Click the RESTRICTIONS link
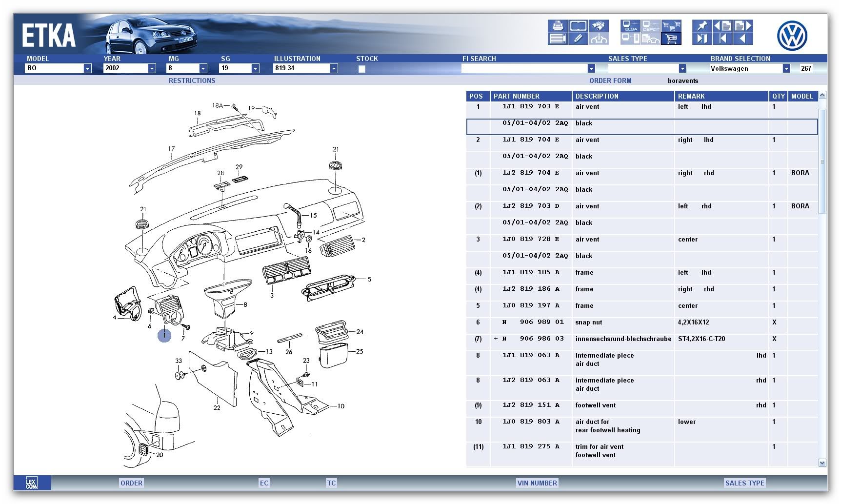Screen dimensions: 841x504 click(x=192, y=81)
